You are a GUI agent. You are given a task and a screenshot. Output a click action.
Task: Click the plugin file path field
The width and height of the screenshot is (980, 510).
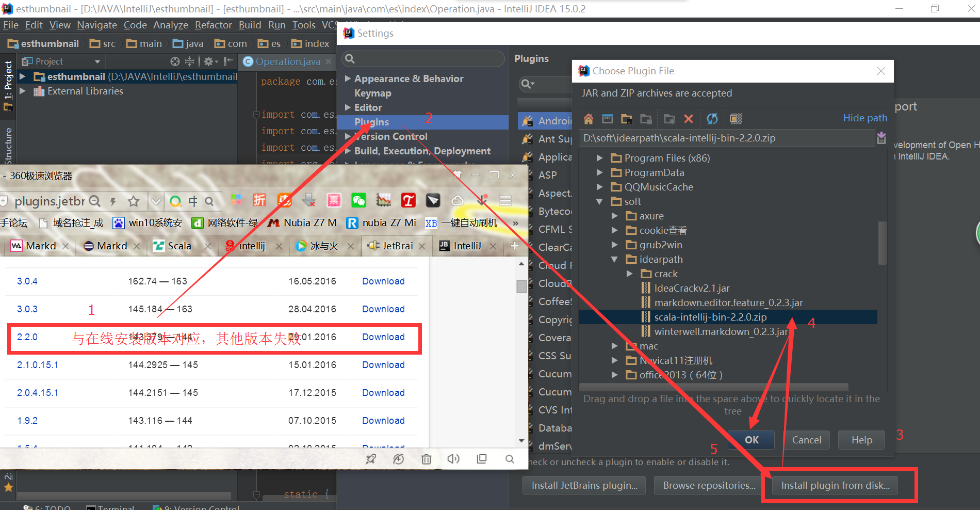[726, 138]
